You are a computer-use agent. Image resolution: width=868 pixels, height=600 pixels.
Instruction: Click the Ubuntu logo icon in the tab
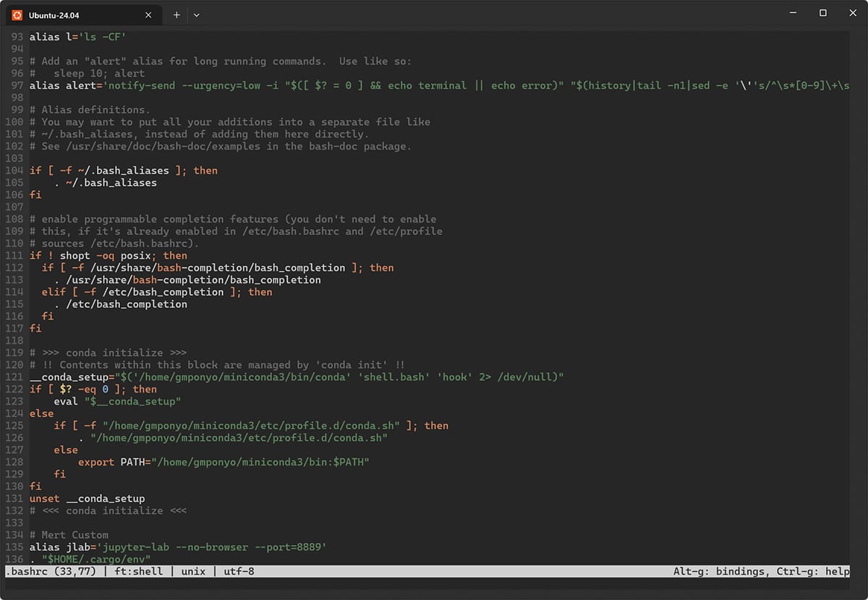tap(17, 14)
